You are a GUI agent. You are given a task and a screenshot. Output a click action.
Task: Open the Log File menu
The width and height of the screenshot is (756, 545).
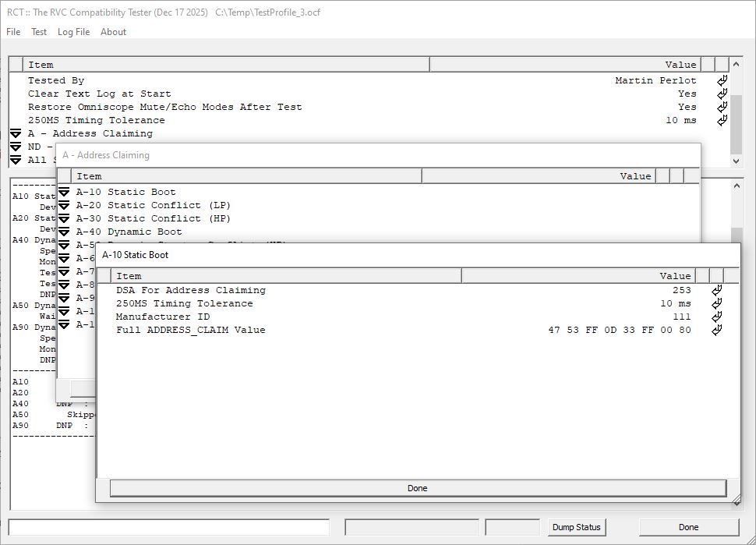click(73, 32)
